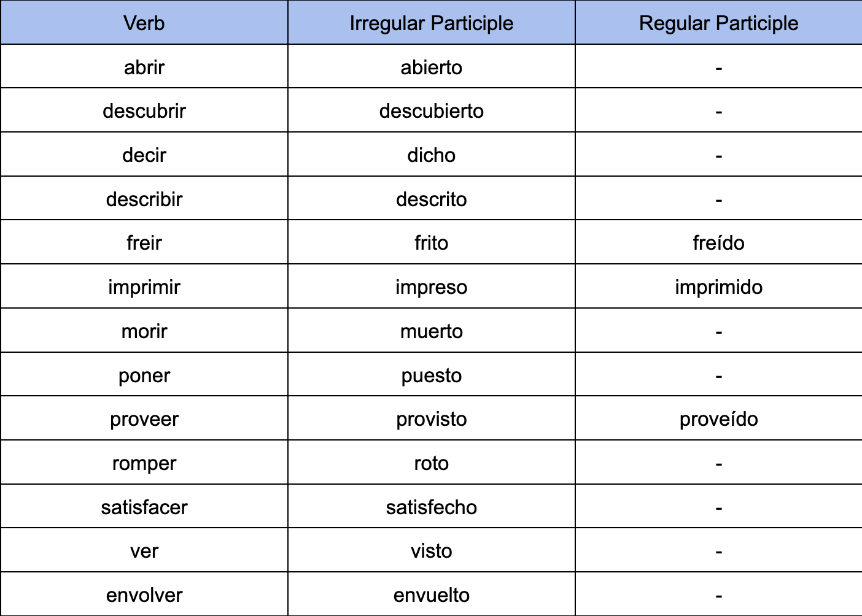Click the satisfecho cell
The height and width of the screenshot is (616, 862).
pyautogui.click(x=431, y=507)
